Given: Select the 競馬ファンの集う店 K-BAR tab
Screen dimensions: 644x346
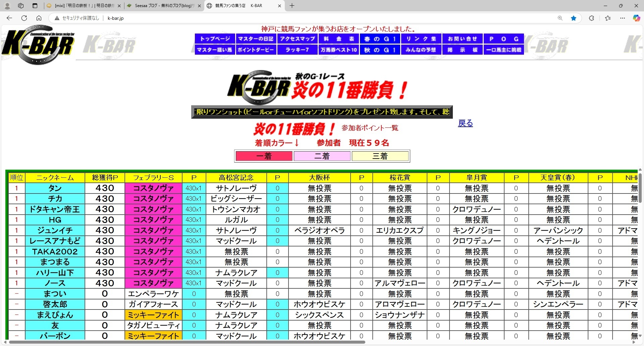Looking at the screenshot, I should 244,6.
